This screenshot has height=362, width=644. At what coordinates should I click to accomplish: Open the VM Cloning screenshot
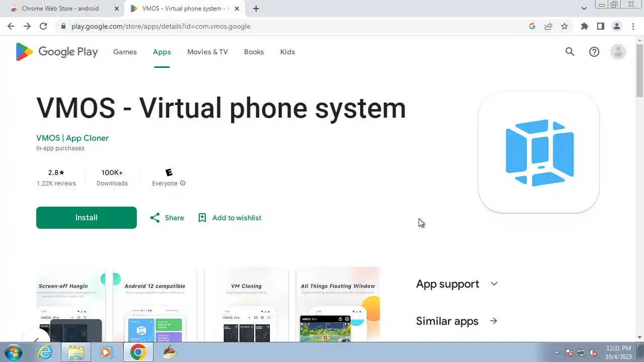[x=247, y=305]
